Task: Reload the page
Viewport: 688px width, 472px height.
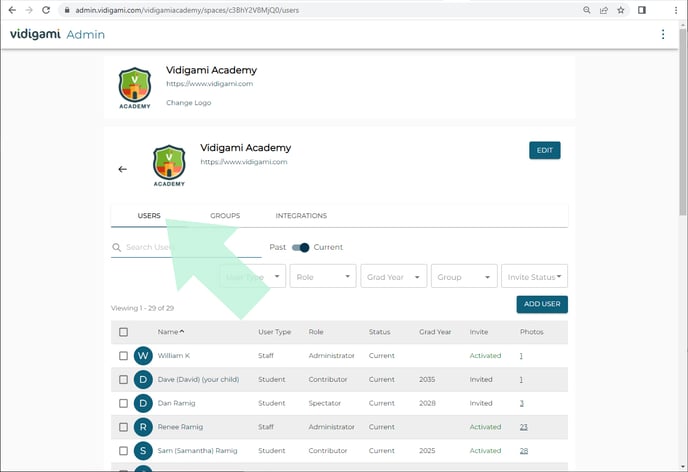Action: click(46, 10)
